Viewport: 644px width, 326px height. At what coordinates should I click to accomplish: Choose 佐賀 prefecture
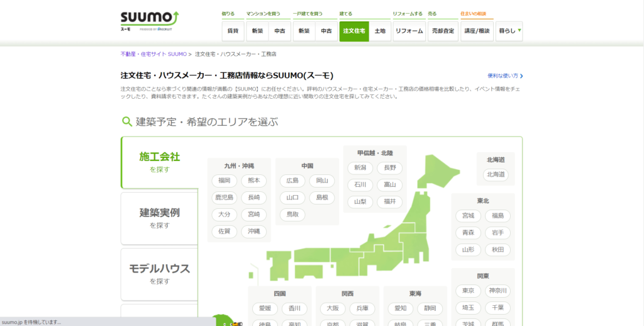(x=225, y=232)
